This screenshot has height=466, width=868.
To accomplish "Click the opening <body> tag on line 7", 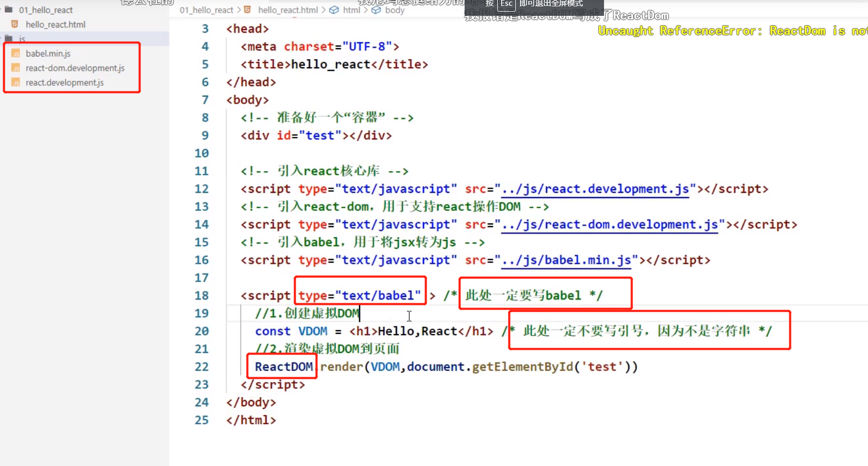I will click(x=248, y=100).
